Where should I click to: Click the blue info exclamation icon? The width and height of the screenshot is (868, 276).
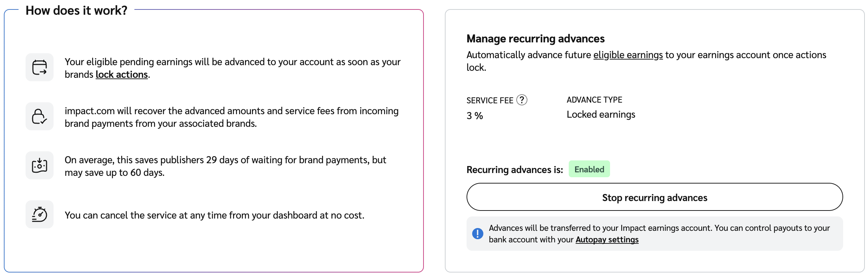(477, 234)
